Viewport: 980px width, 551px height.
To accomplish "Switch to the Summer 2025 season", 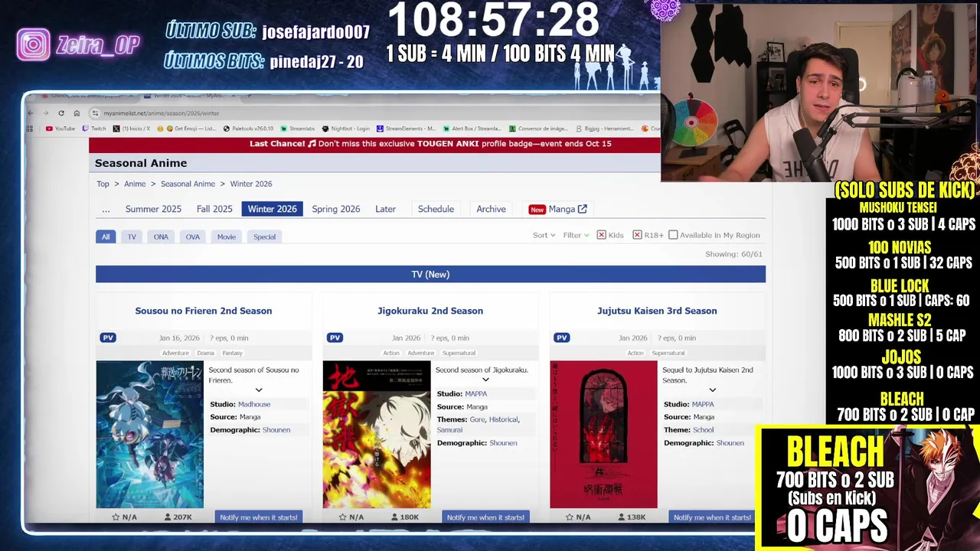I will [x=153, y=209].
